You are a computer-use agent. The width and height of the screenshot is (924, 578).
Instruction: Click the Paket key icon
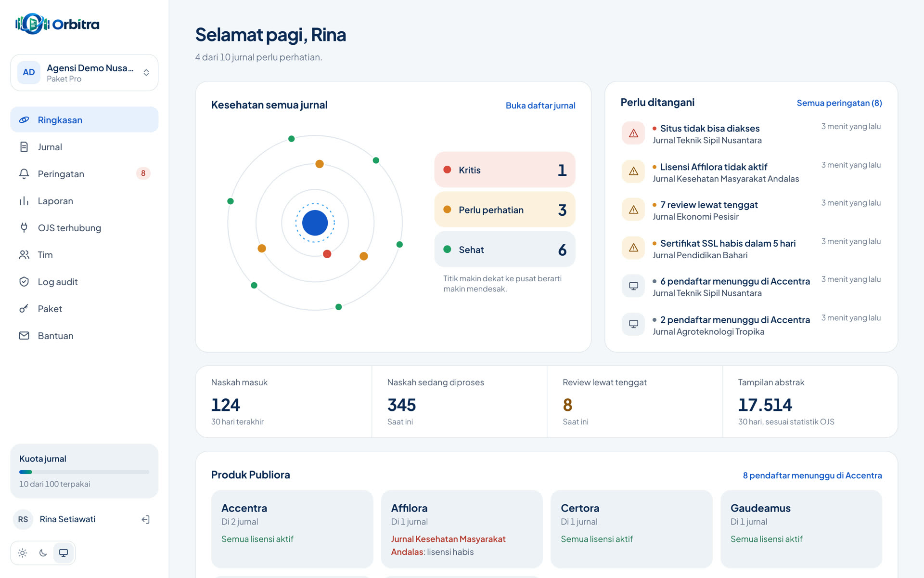tap(24, 309)
